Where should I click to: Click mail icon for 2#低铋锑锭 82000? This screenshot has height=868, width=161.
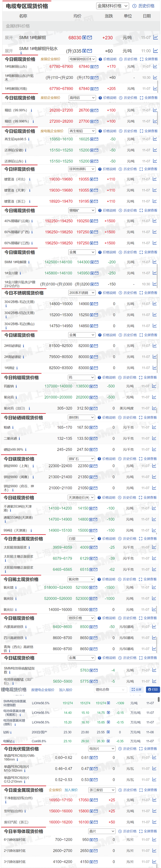pyautogui.click(x=96, y=346)
